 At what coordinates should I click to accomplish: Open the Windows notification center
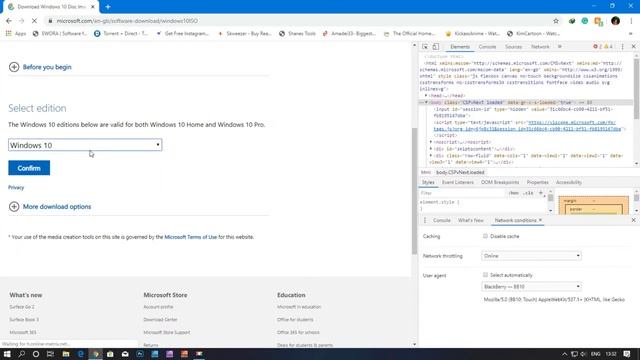[x=627, y=354]
